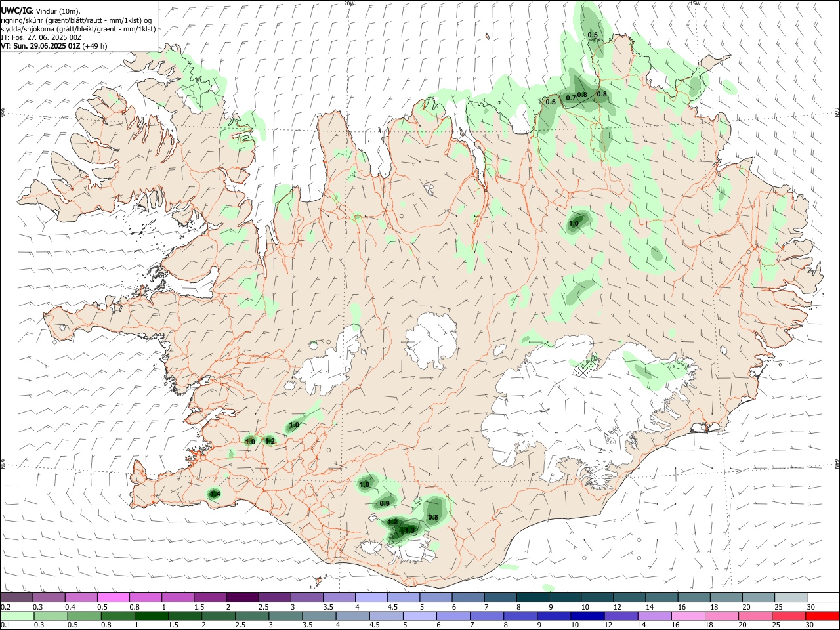Image resolution: width=840 pixels, height=630 pixels.
Task: Click the upper legend's dark mauve 0.2 swatch
Action: click(x=16, y=597)
